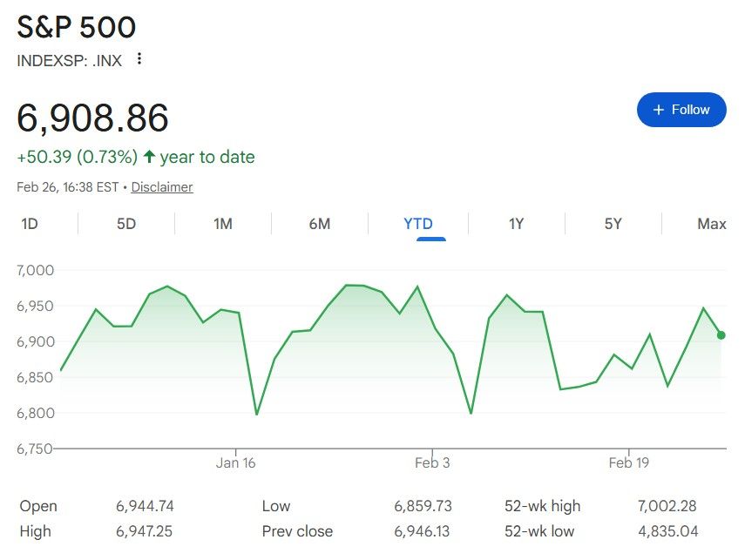This screenshot has width=745, height=560.
Task: Select the YTD range tab
Action: point(418,224)
